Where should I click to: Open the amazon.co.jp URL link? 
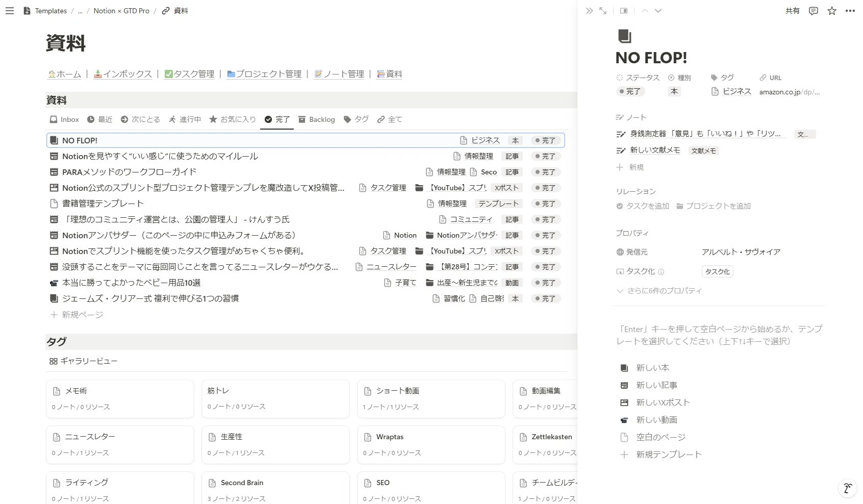[789, 92]
